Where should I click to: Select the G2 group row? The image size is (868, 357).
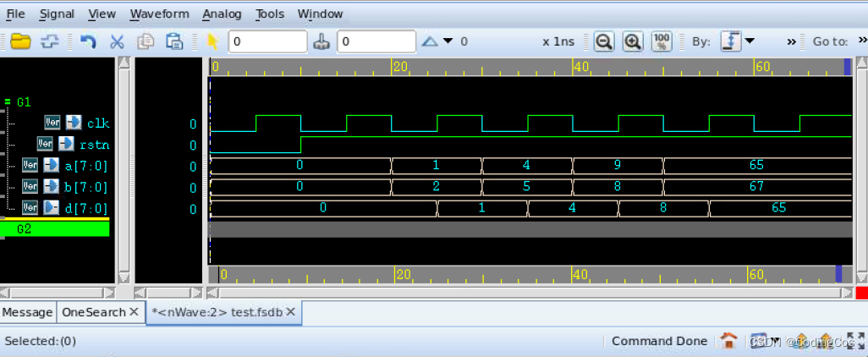[56, 228]
